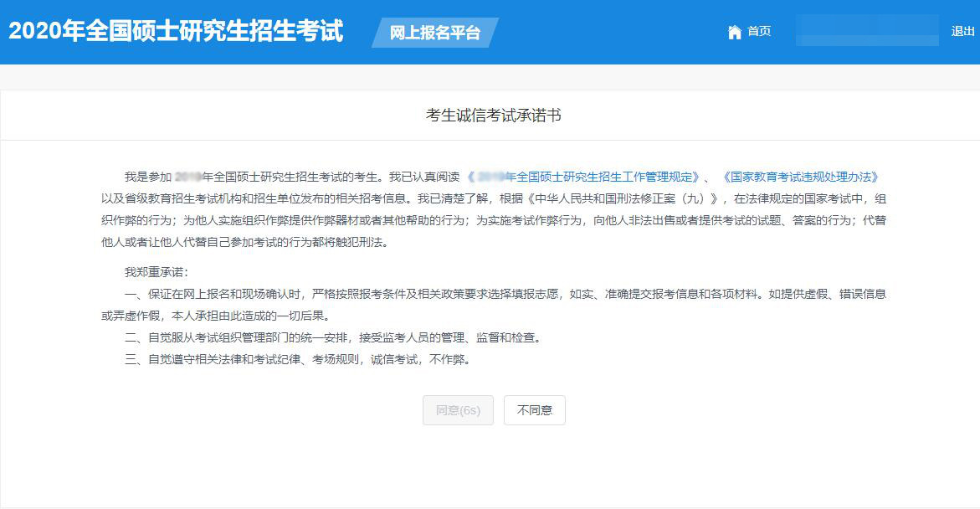Click 退出 to log out
The height and width of the screenshot is (509, 980).
click(963, 32)
